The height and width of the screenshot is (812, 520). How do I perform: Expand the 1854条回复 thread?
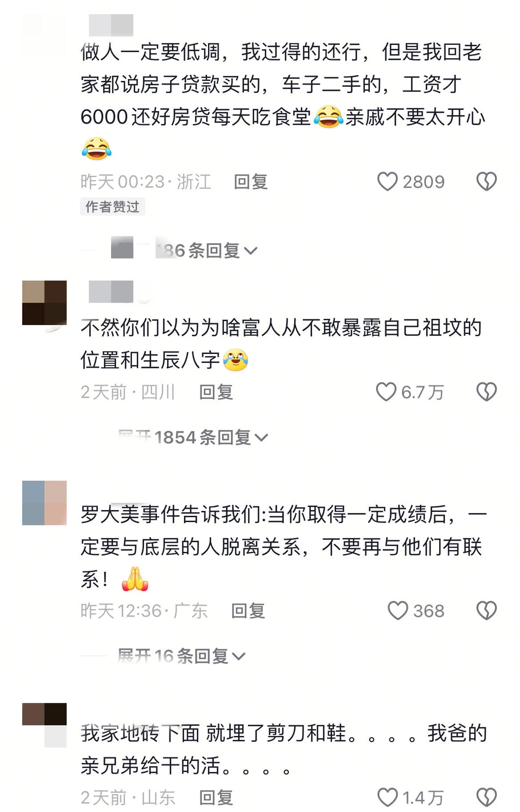pos(193,437)
